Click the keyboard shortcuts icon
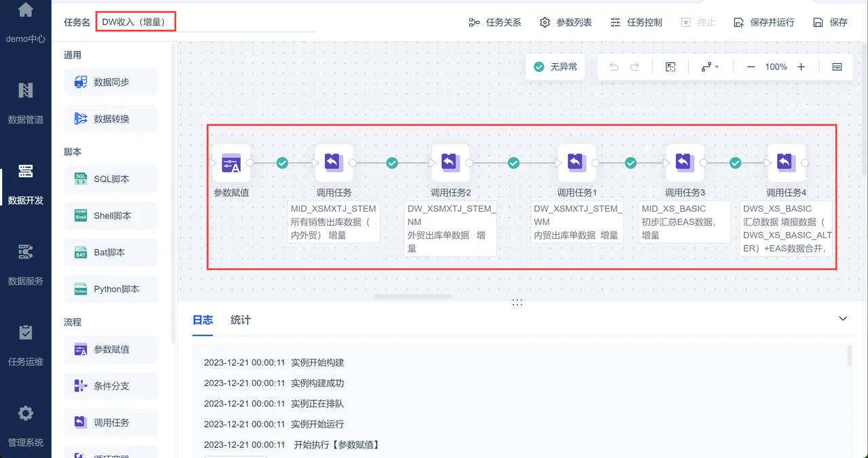The width and height of the screenshot is (868, 458). 837,67
